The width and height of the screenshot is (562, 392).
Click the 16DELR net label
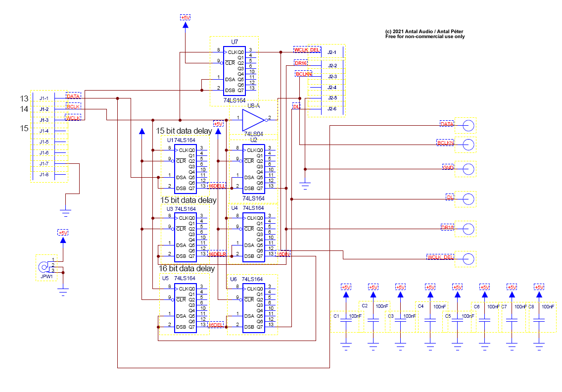tap(217, 254)
